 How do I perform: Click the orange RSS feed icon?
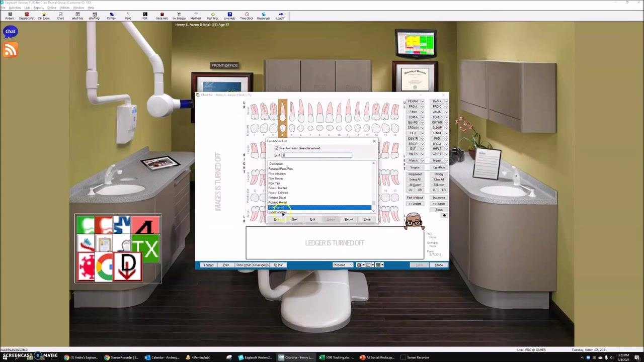point(11,50)
